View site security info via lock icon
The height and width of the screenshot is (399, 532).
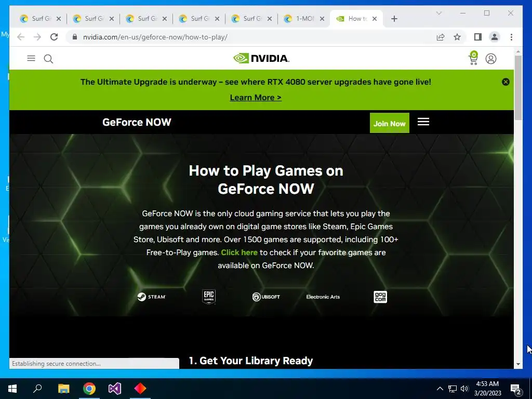click(x=75, y=37)
